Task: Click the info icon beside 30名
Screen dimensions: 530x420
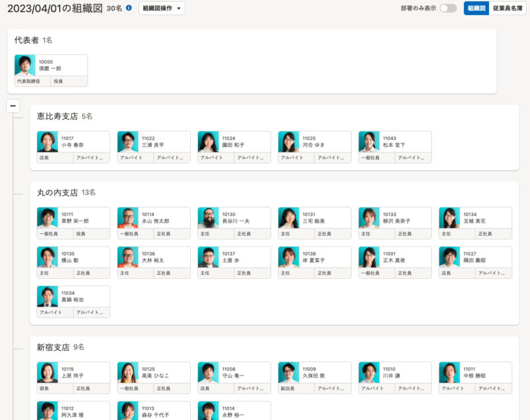Action: pyautogui.click(x=129, y=9)
